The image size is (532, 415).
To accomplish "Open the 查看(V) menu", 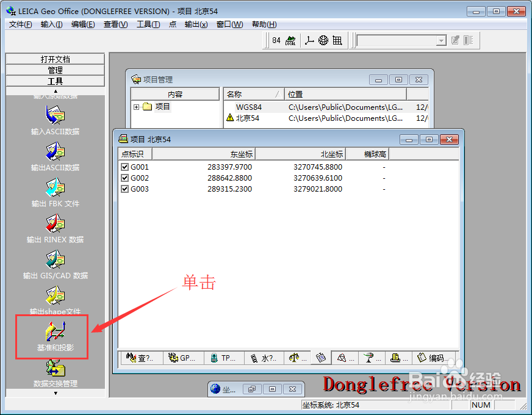I will point(115,24).
